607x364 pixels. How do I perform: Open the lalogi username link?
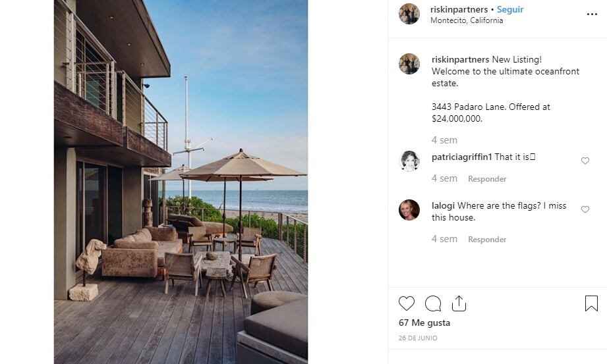[x=443, y=206]
